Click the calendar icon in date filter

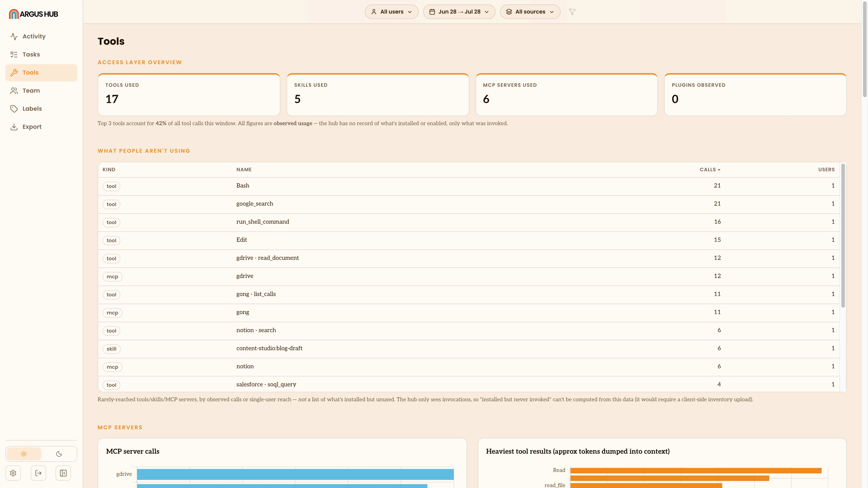click(x=432, y=12)
